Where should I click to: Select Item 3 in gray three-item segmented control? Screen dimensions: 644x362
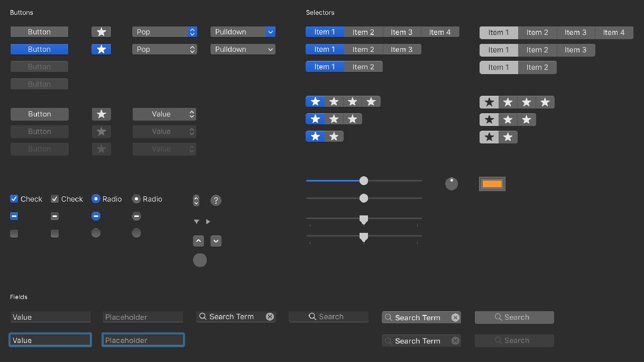(x=575, y=50)
